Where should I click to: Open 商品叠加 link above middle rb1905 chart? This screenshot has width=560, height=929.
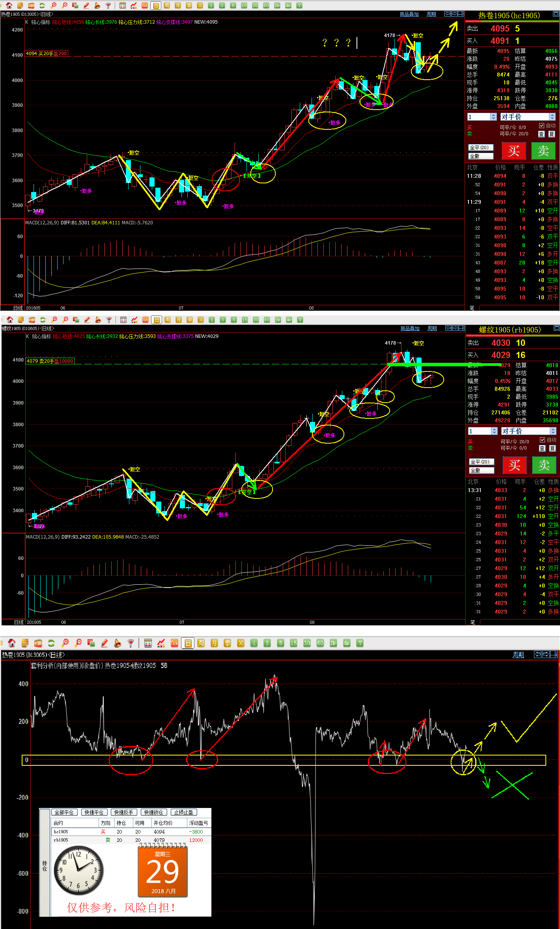pos(410,328)
